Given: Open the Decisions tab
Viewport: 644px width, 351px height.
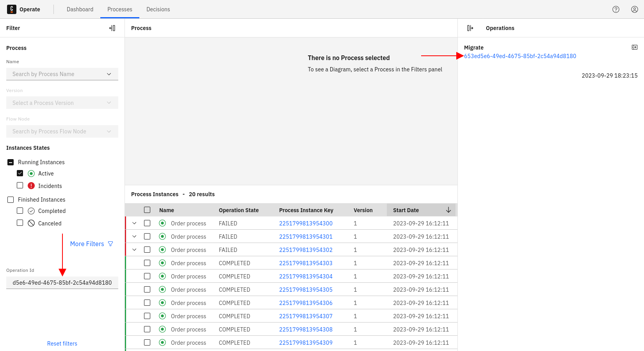Looking at the screenshot, I should (158, 9).
